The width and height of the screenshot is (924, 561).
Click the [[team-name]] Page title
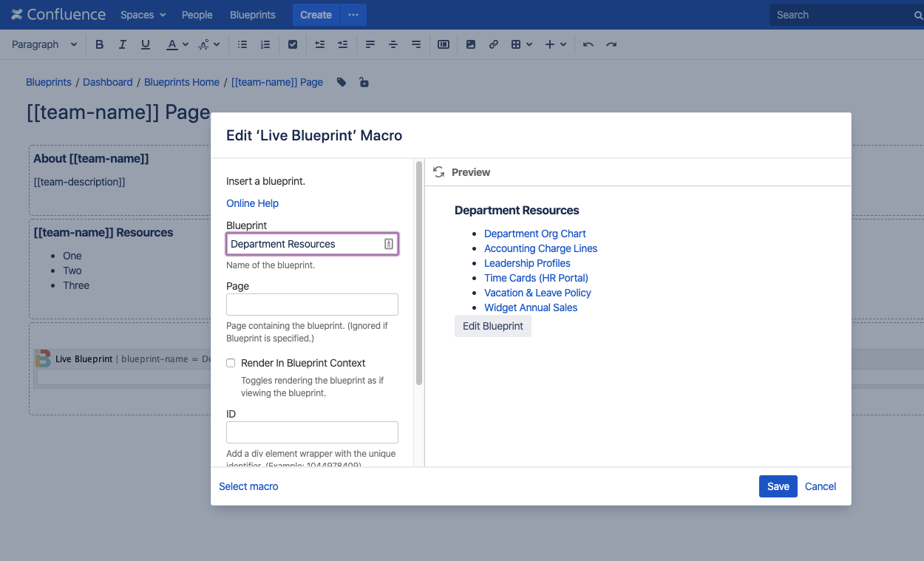[118, 112]
